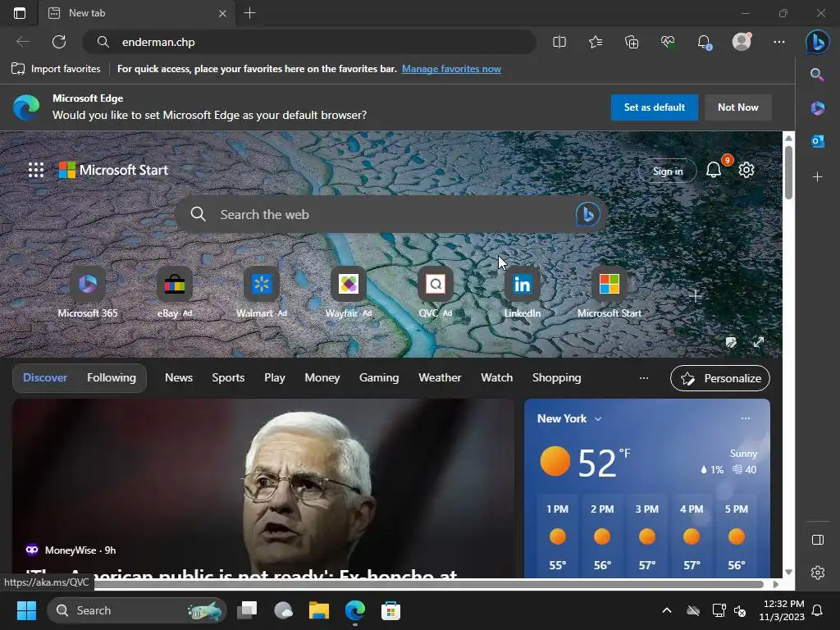Image resolution: width=840 pixels, height=630 pixels.
Task: Select the Discover tab
Action: [45, 377]
